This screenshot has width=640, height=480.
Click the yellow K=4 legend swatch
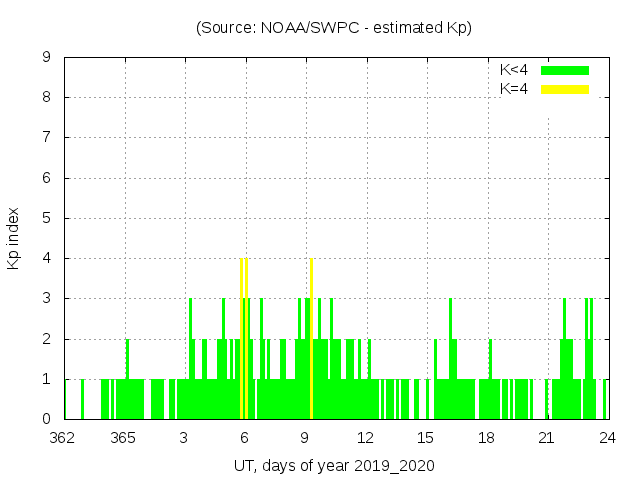[565, 89]
